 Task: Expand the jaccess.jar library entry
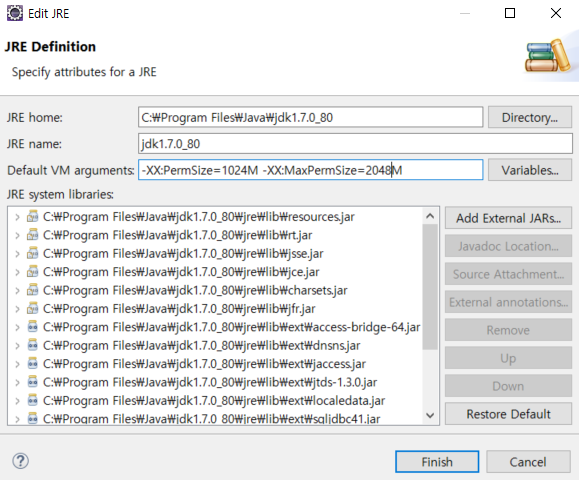click(x=17, y=364)
